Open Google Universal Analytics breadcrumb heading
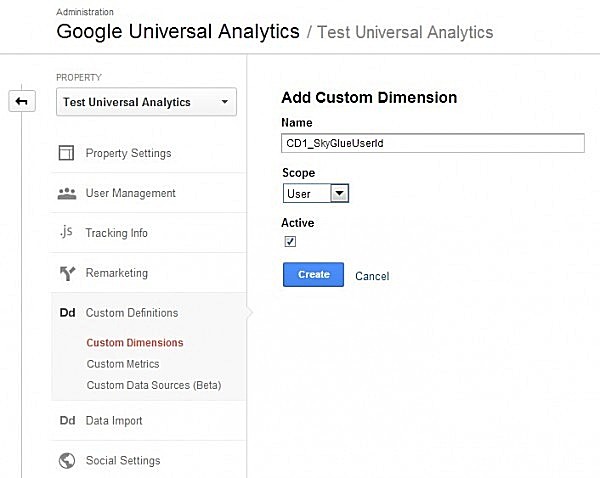Screen dimensions: 600x478 click(178, 31)
